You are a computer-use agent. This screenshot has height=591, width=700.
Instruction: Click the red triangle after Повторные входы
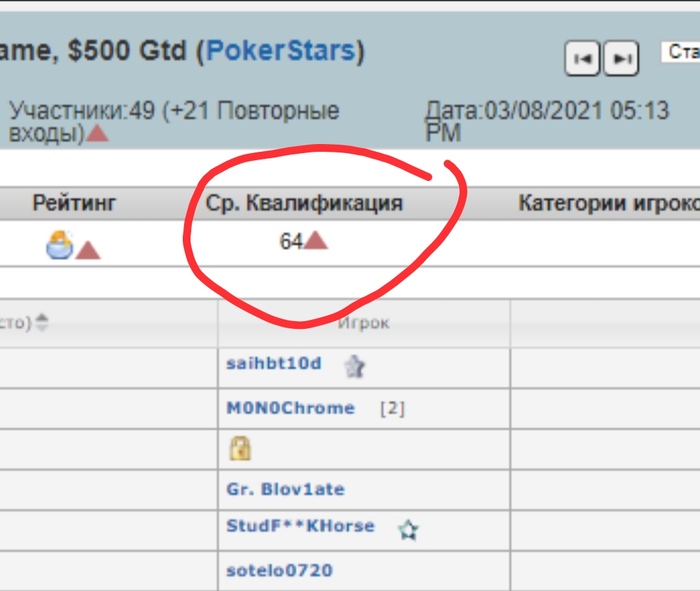[x=97, y=133]
